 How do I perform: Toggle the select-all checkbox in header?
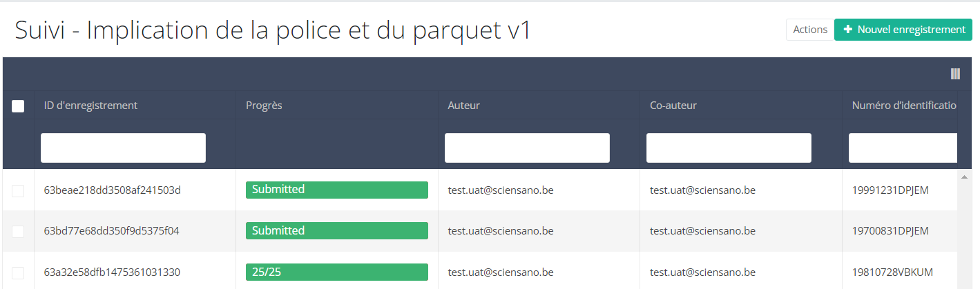(x=18, y=106)
